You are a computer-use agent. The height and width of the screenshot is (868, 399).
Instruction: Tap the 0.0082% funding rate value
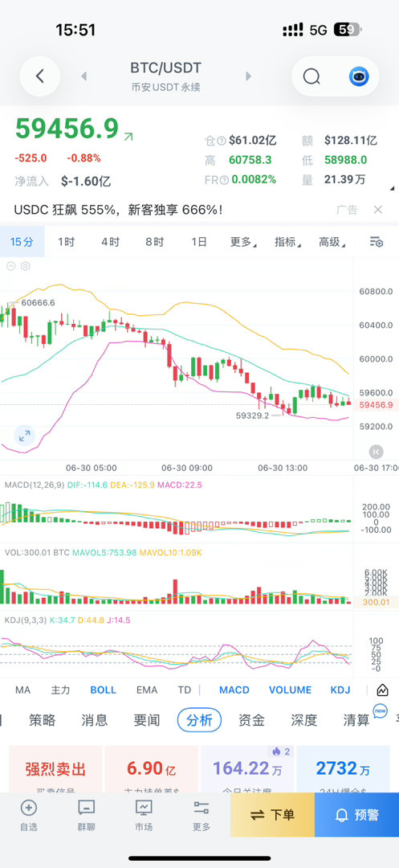pyautogui.click(x=254, y=180)
